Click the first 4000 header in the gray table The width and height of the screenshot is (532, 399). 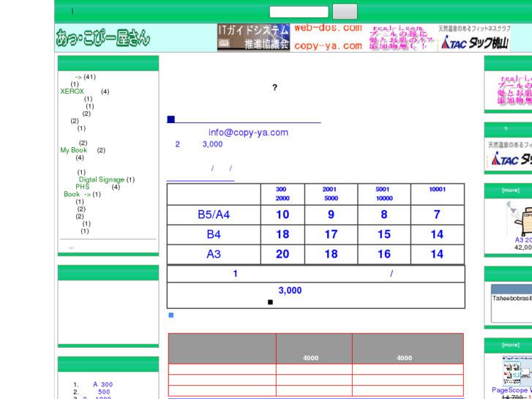(310, 358)
